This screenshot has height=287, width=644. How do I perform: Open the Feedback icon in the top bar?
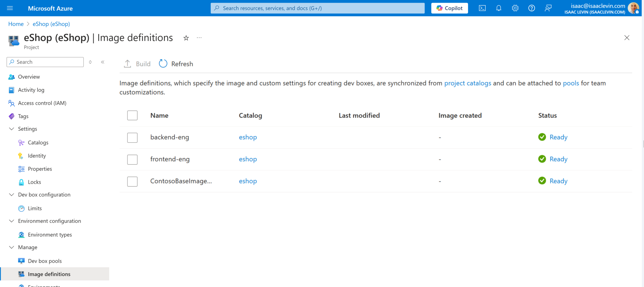tap(548, 8)
